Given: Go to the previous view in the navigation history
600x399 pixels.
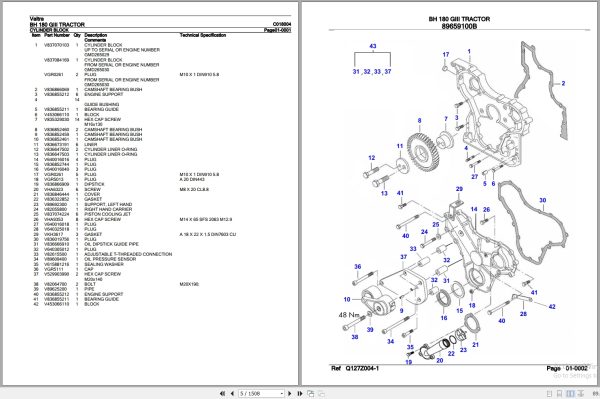Looking at the screenshot, I should tap(310, 393).
